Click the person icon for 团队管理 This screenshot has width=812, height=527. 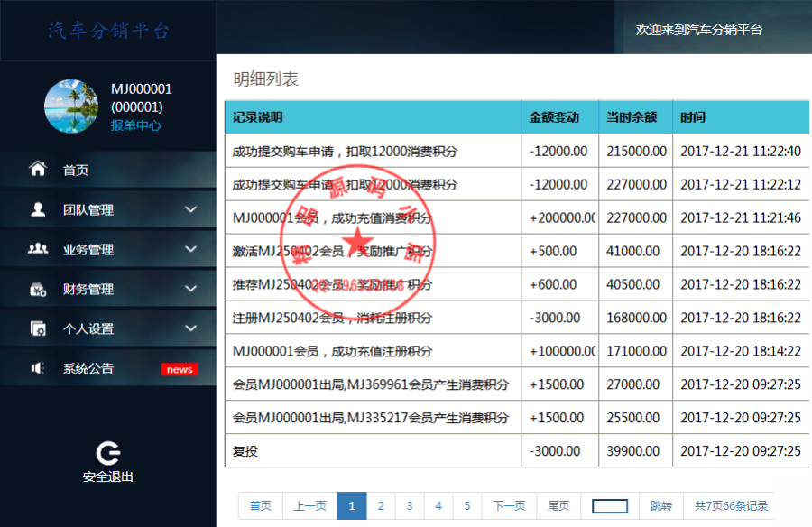click(x=37, y=209)
